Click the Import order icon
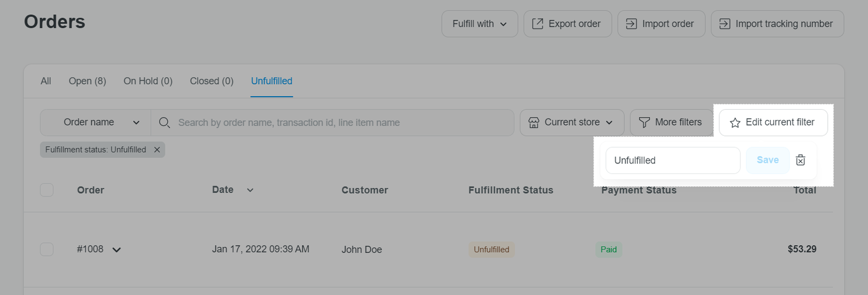The width and height of the screenshot is (868, 295). point(631,24)
